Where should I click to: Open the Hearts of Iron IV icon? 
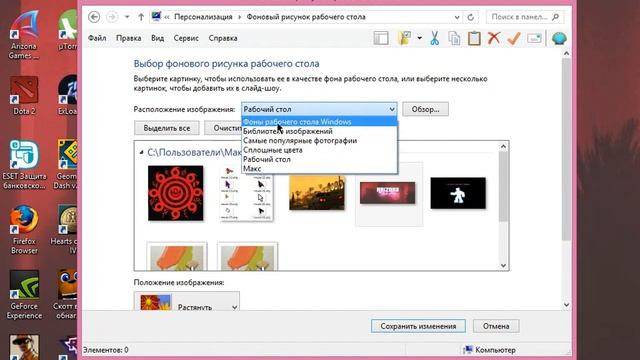pyautogui.click(x=65, y=230)
